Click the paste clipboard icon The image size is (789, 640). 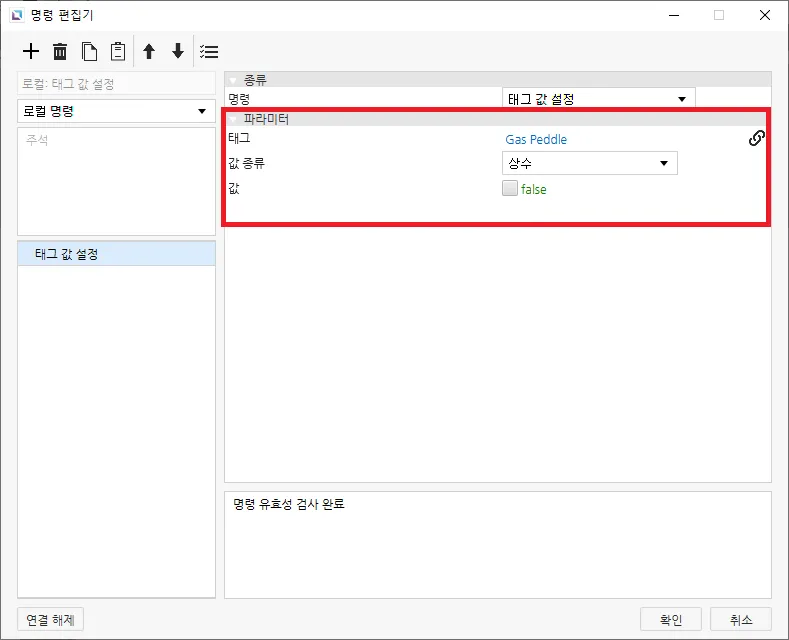click(x=117, y=51)
